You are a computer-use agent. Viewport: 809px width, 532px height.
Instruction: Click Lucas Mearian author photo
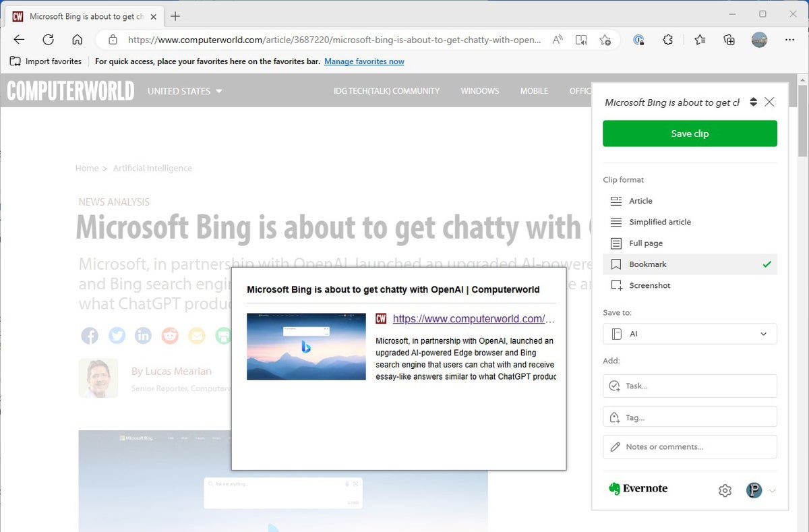98,378
